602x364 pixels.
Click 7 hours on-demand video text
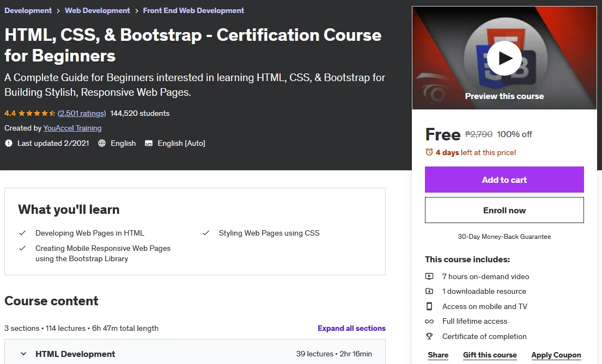coord(485,276)
